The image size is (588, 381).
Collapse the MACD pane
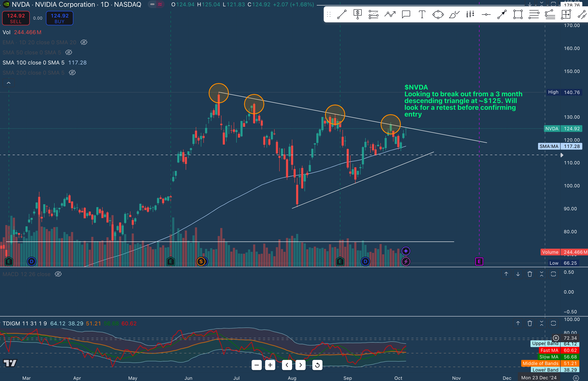pyautogui.click(x=542, y=274)
